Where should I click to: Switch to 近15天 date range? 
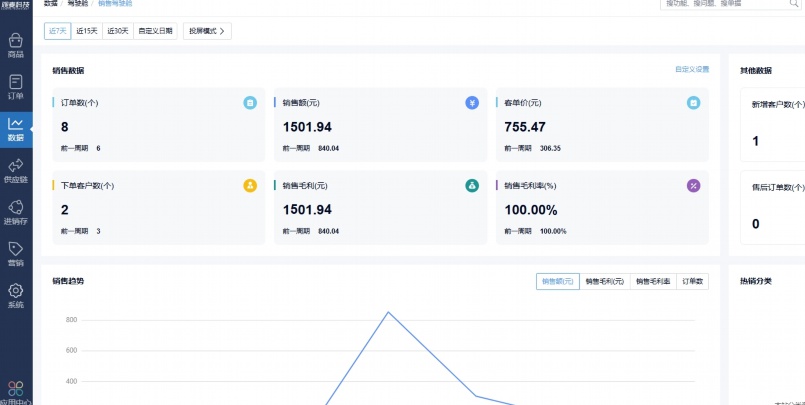[x=87, y=31]
